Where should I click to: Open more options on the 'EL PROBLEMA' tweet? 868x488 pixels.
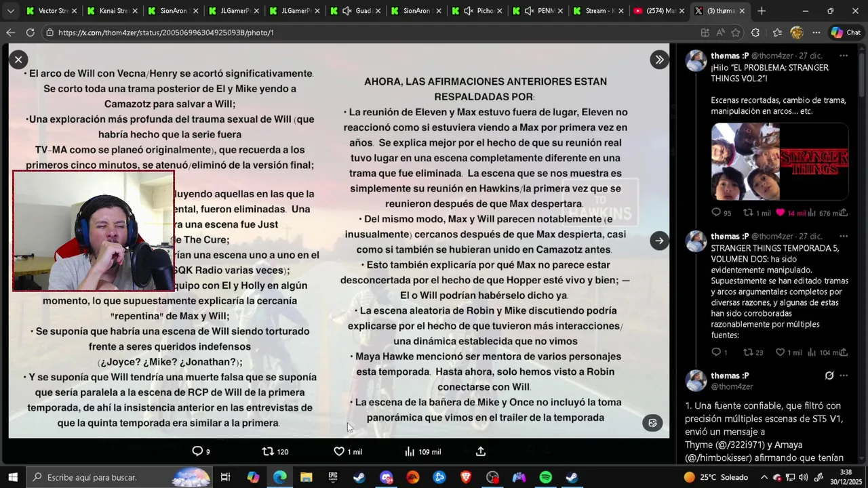(x=844, y=56)
